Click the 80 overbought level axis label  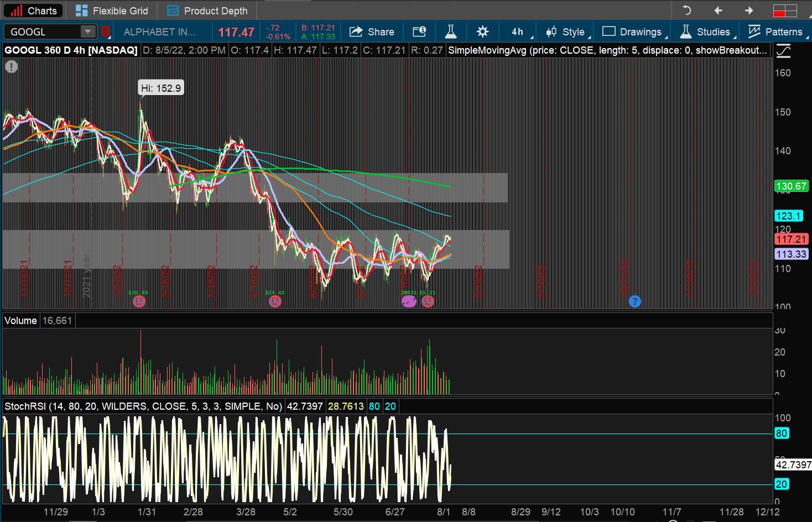[782, 434]
